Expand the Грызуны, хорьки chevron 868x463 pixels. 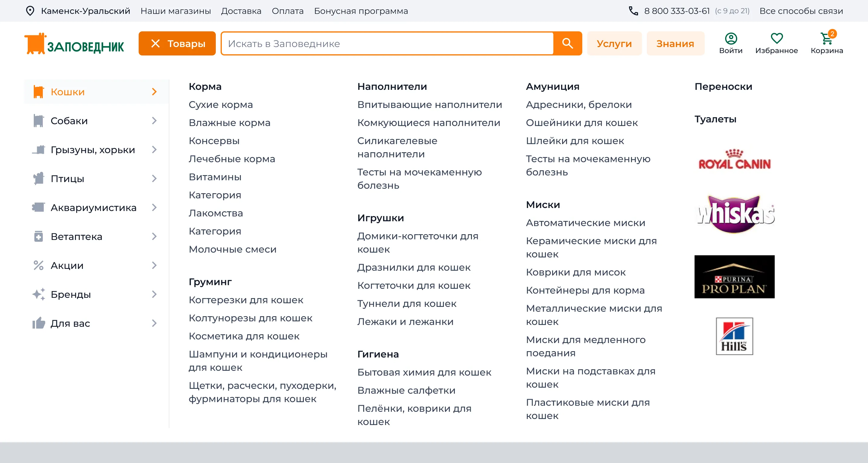click(154, 150)
